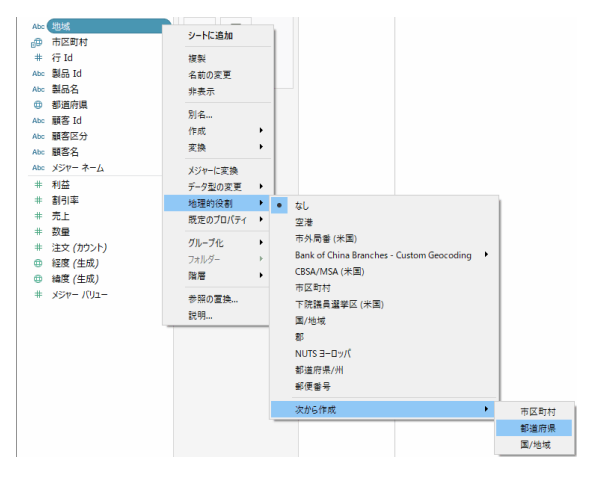Click the number icon beside 注文 (カウント)
Viewport: 602px width, 478px height.
[38, 248]
